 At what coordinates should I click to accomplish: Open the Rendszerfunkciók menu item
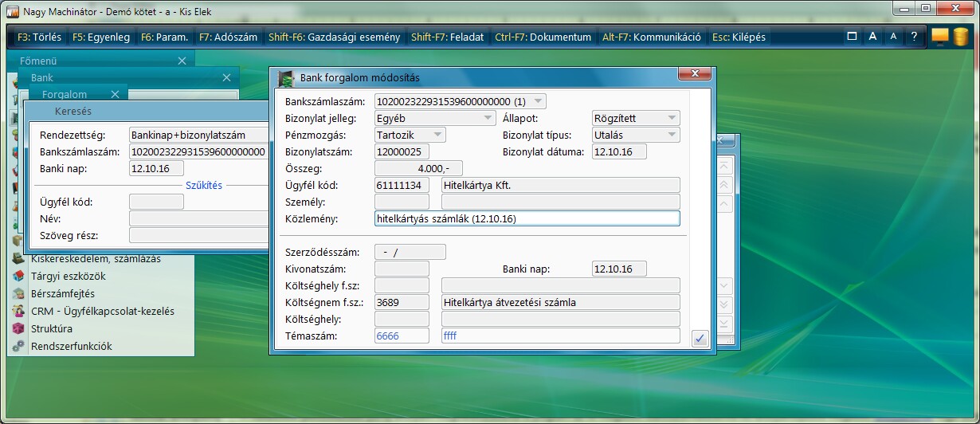click(x=71, y=346)
